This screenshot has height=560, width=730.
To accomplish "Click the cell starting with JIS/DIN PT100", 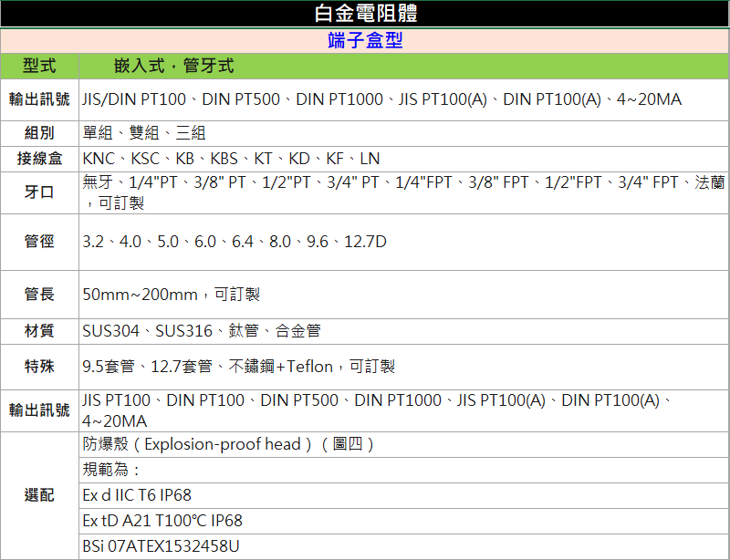I will (x=381, y=99).
